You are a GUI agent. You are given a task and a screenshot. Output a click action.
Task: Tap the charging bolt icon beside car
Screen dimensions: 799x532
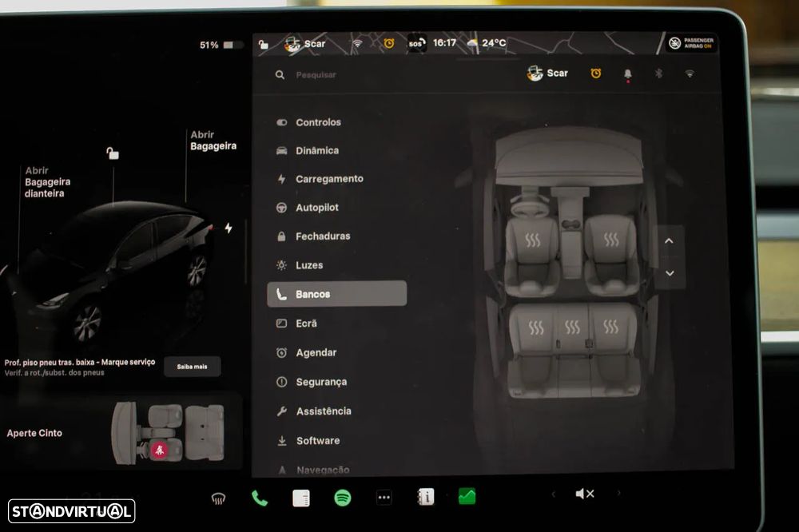[x=229, y=228]
